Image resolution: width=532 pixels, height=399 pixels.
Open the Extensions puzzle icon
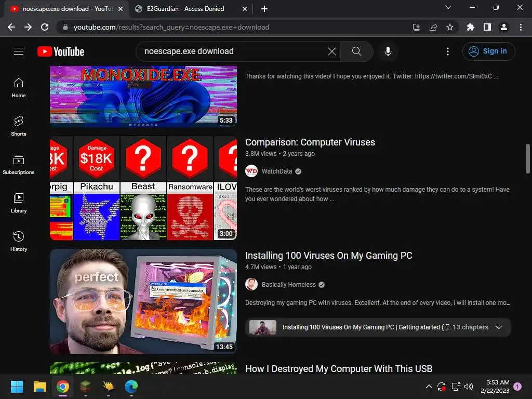point(470,27)
